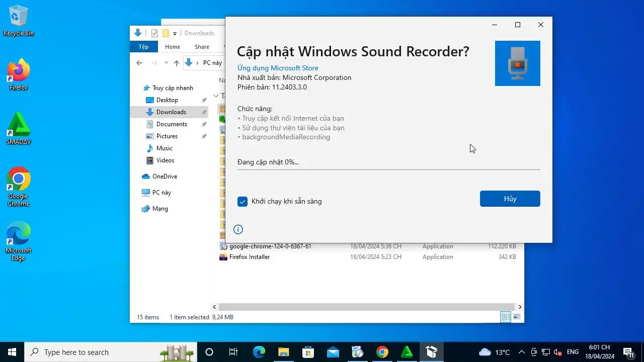Viewport: 644px width, 362px height.
Task: Click the Type here to search box
Action: coord(111,352)
